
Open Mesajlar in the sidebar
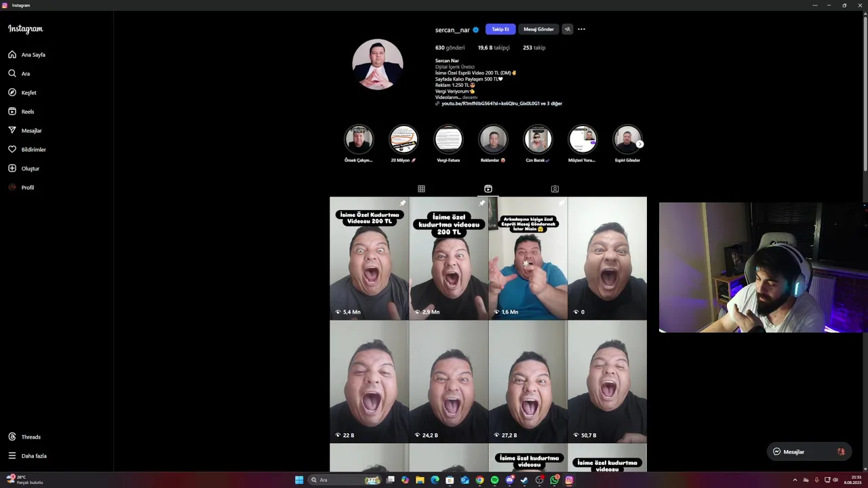(26, 130)
